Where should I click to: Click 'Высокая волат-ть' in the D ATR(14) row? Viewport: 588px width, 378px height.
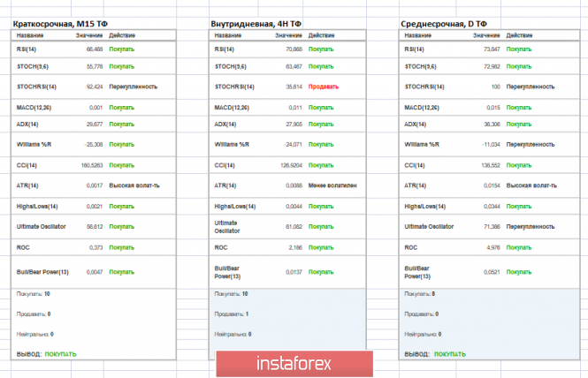coord(531,185)
